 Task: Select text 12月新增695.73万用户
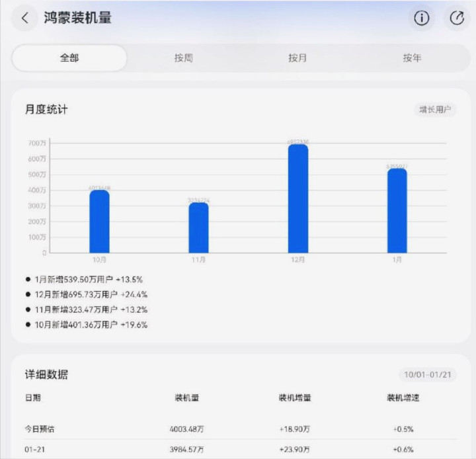tap(76, 294)
